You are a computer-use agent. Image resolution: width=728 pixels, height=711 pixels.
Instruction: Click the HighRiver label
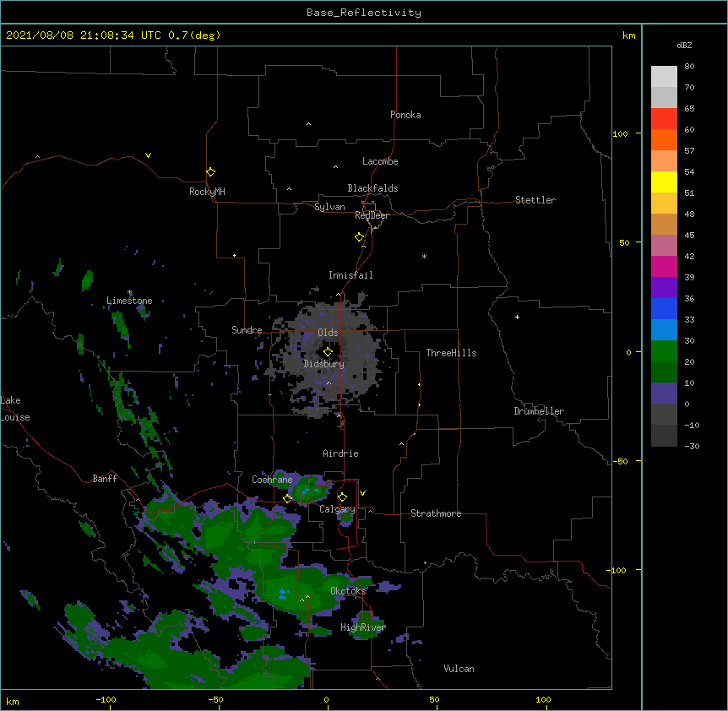coord(363,627)
